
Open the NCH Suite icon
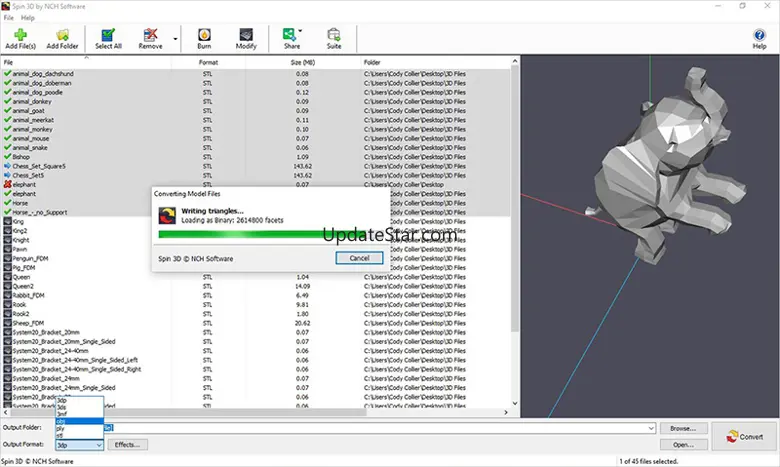(334, 38)
